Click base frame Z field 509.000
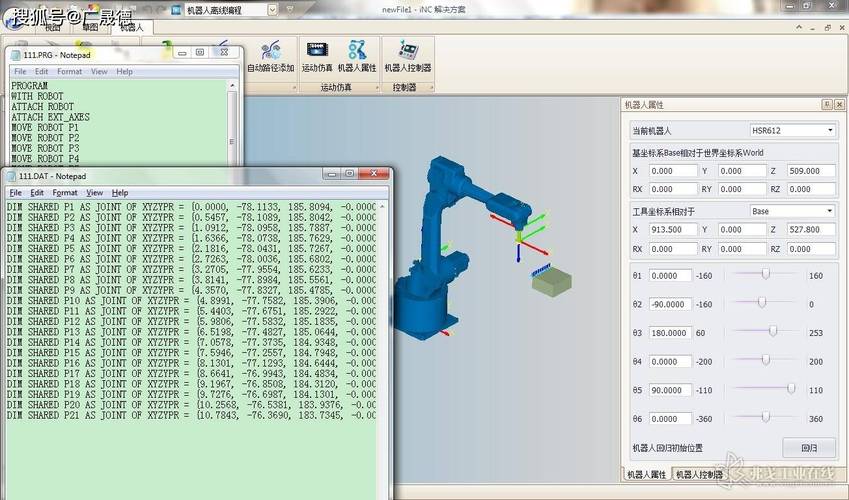The width and height of the screenshot is (849, 500). [x=811, y=171]
